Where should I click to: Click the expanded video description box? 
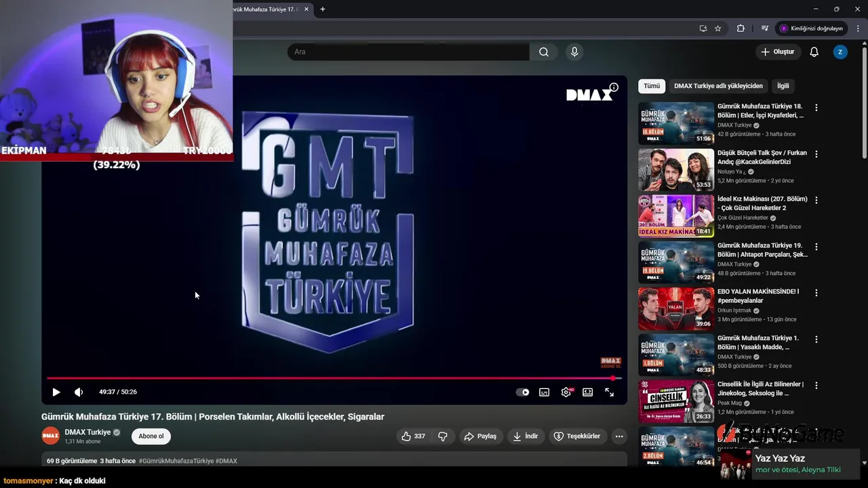pos(334,460)
